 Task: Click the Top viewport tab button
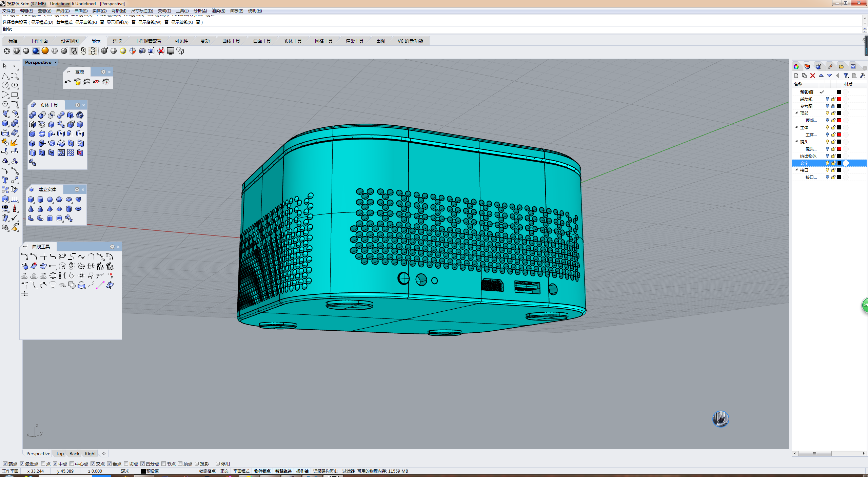(x=60, y=454)
